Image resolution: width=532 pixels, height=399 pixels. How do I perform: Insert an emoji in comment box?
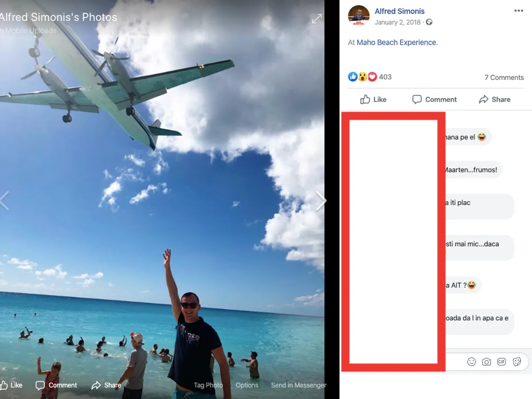pyautogui.click(x=471, y=362)
